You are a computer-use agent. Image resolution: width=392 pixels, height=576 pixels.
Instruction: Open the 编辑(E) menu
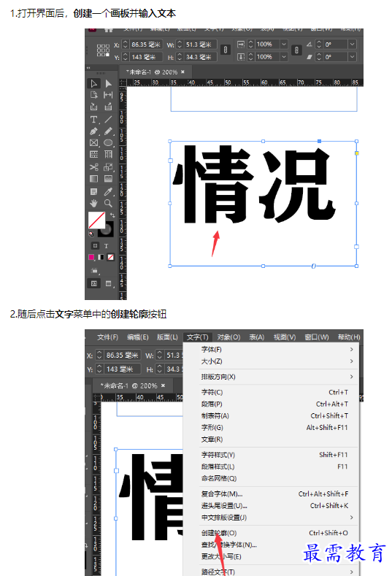[138, 337]
